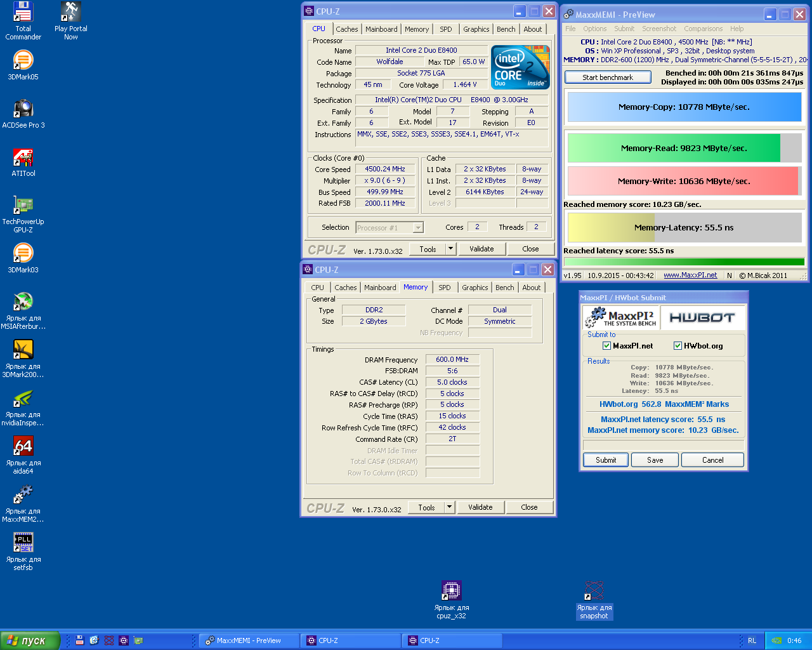Click the Memory-Read 9823 MByte/sec bar
The width and height of the screenshot is (812, 650).
point(684,148)
